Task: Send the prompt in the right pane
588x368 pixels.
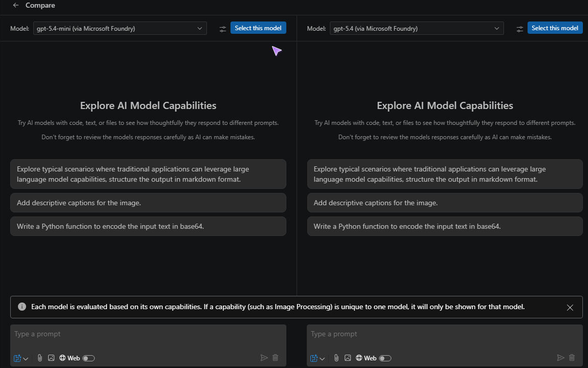Action: (561, 358)
